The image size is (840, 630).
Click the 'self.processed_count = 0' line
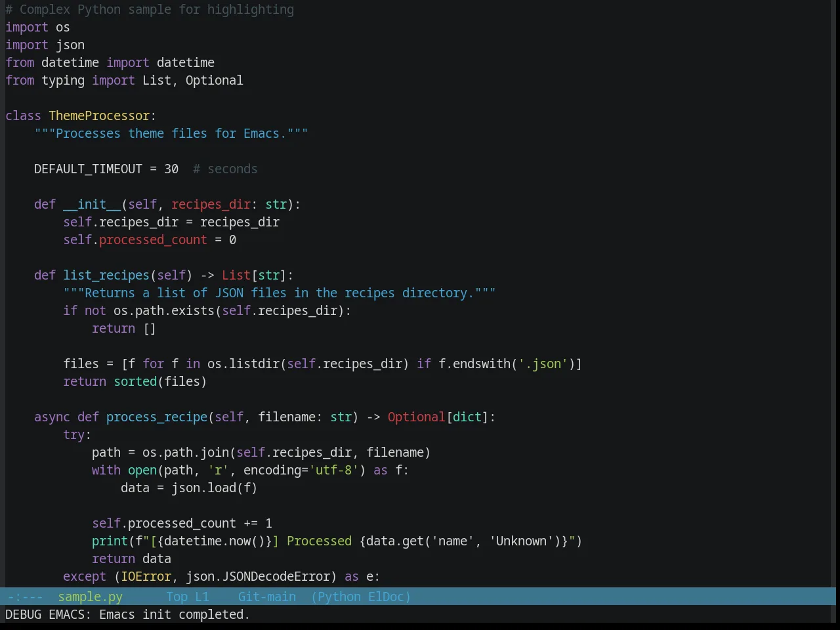[150, 240]
